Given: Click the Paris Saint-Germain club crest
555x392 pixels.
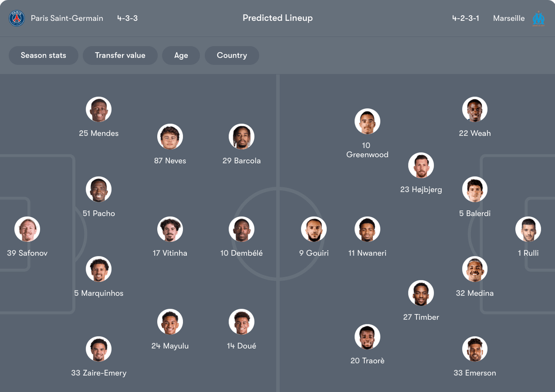Looking at the screenshot, I should [x=17, y=18].
